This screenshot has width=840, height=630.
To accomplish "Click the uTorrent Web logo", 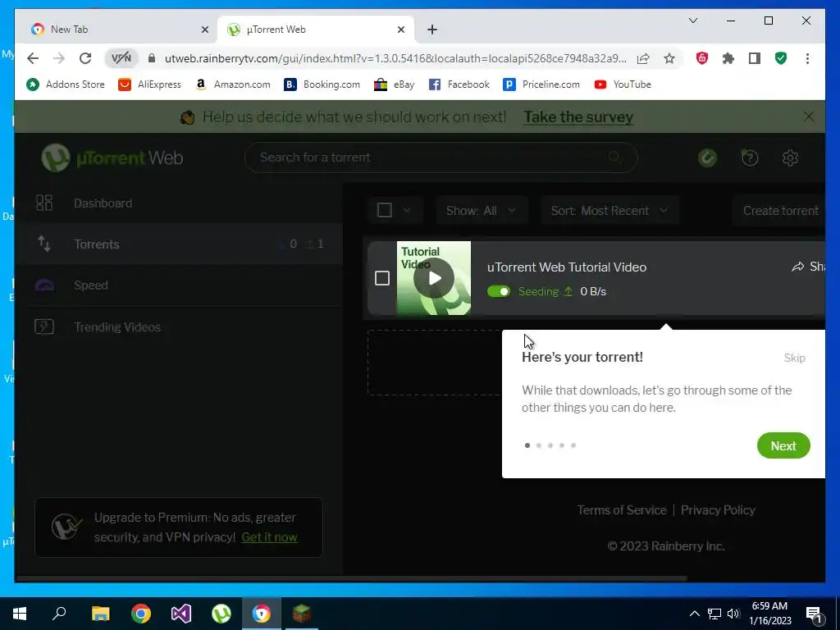I will coord(112,158).
